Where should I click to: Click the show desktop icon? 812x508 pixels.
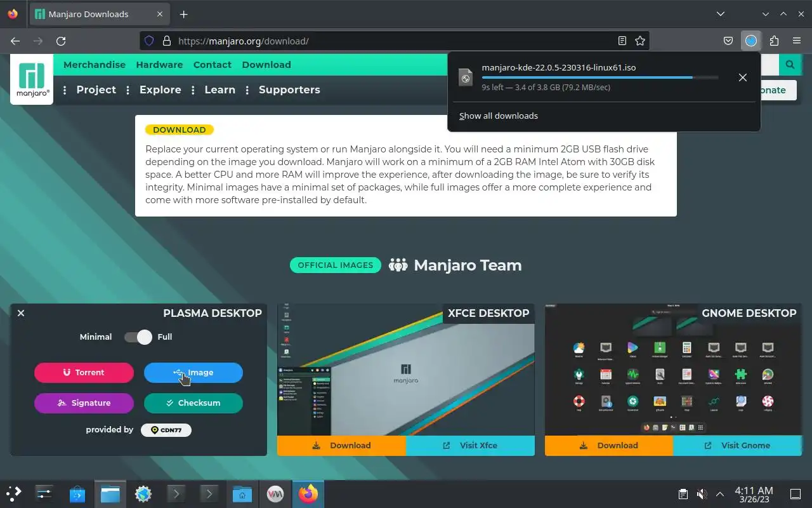(x=795, y=494)
